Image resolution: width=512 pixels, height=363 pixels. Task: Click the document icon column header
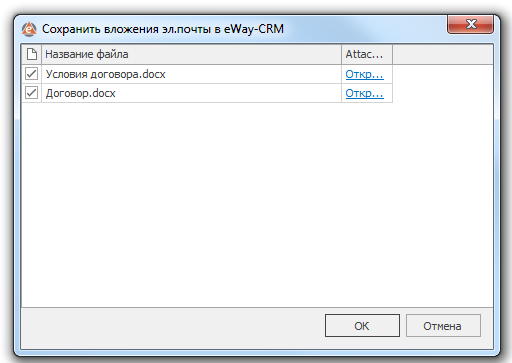click(x=32, y=54)
